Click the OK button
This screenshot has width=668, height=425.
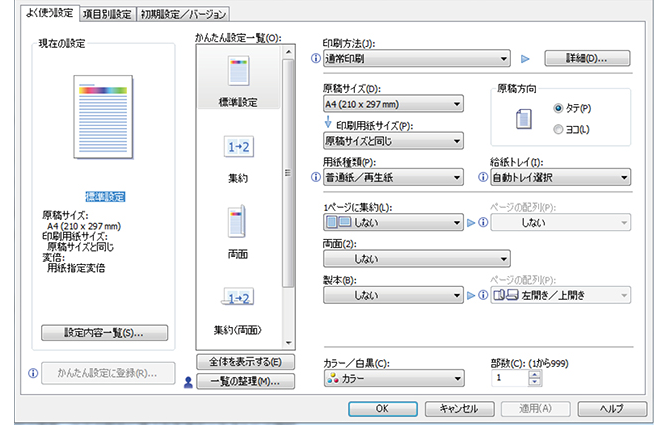click(x=383, y=409)
